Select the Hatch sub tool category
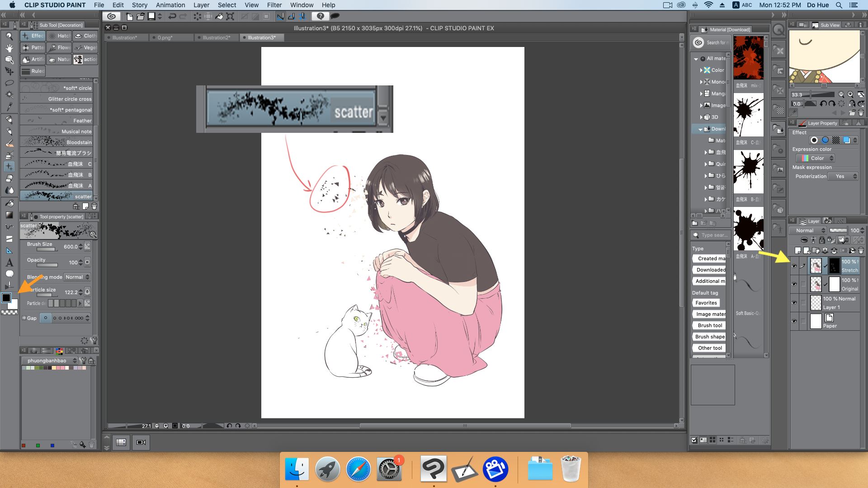 [x=59, y=36]
